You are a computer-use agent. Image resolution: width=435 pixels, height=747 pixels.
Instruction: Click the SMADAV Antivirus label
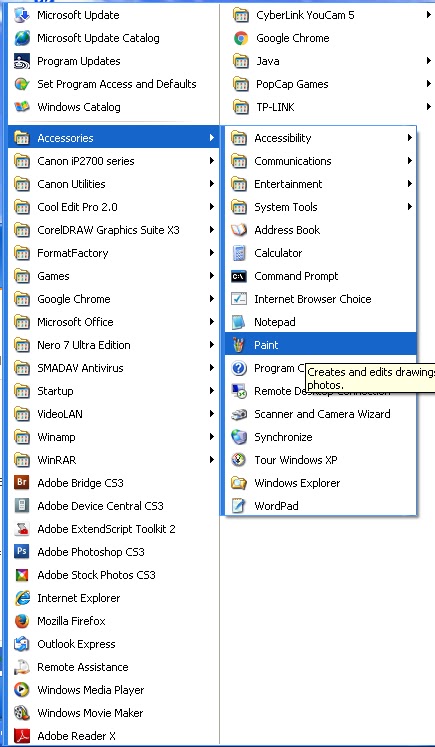[x=81, y=368]
